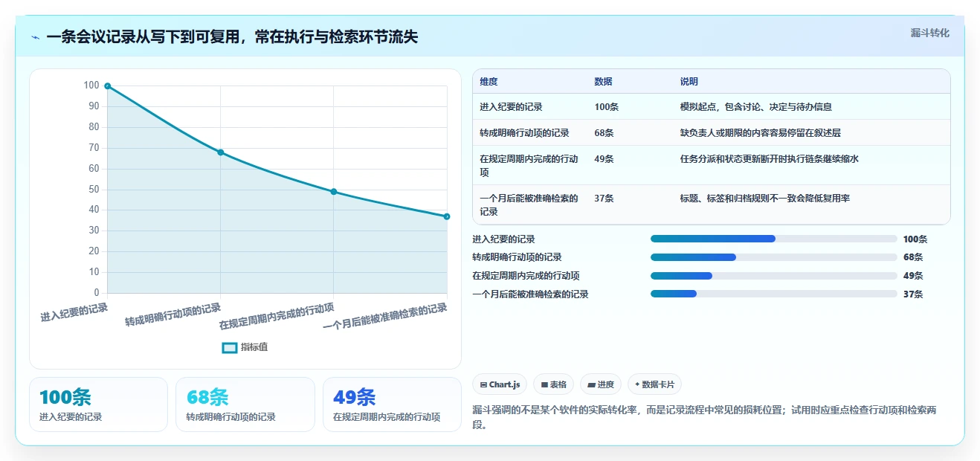Click table cell 一个月后能被准确检索的记录
The width and height of the screenshot is (980, 461).
[x=529, y=204]
